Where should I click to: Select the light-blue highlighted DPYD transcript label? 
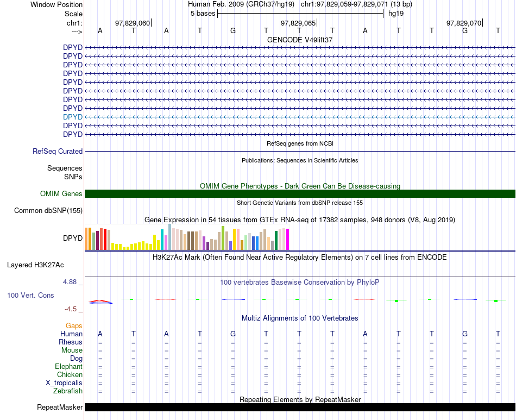tap(73, 117)
